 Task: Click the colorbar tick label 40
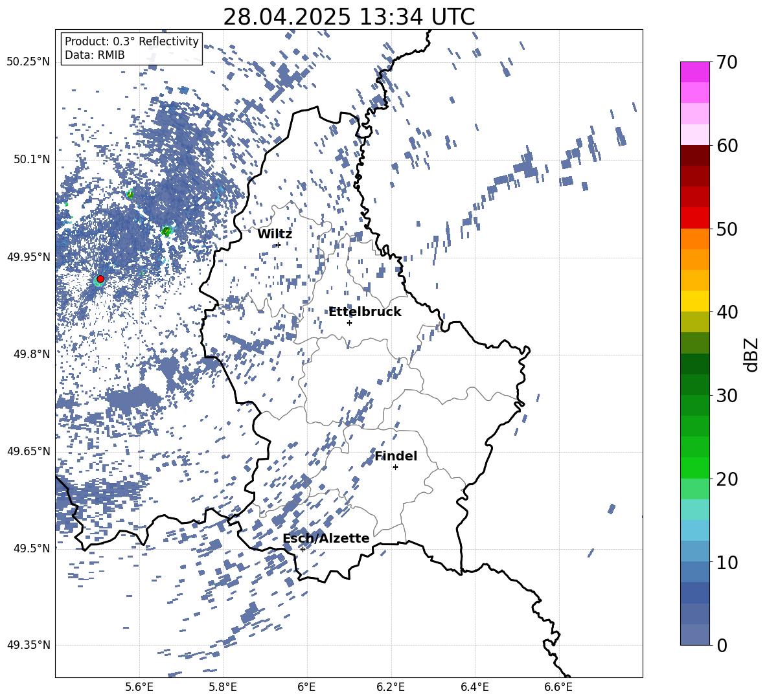[x=727, y=312]
